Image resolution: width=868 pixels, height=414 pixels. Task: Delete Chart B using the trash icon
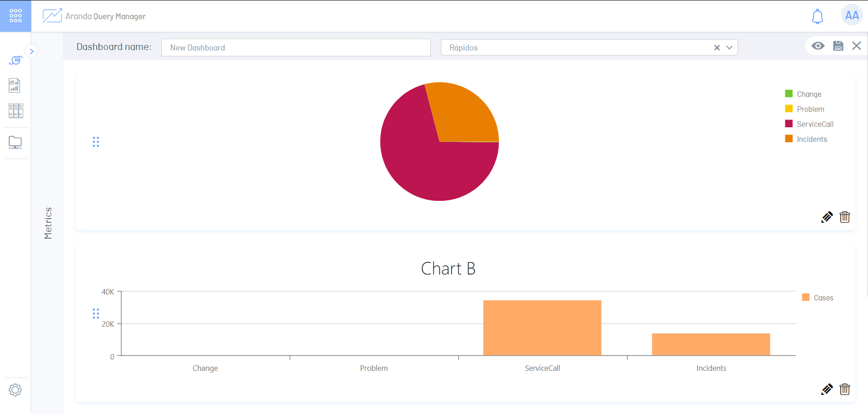(844, 389)
